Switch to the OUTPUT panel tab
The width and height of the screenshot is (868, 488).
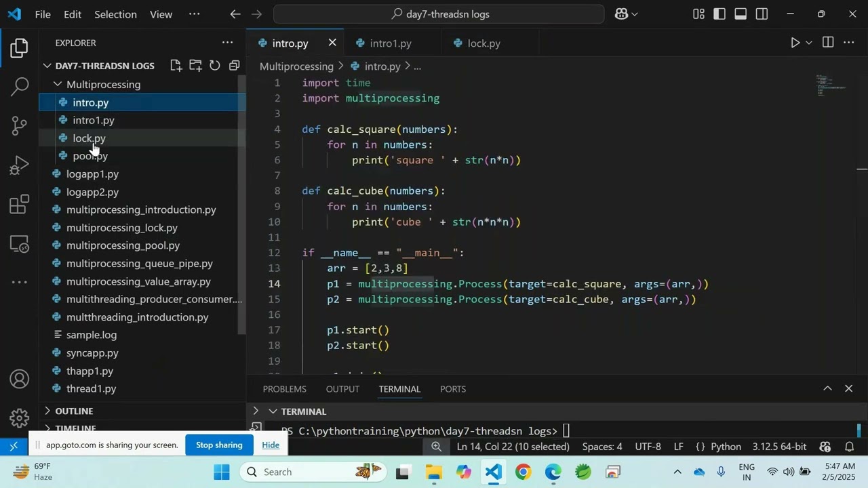pyautogui.click(x=342, y=389)
